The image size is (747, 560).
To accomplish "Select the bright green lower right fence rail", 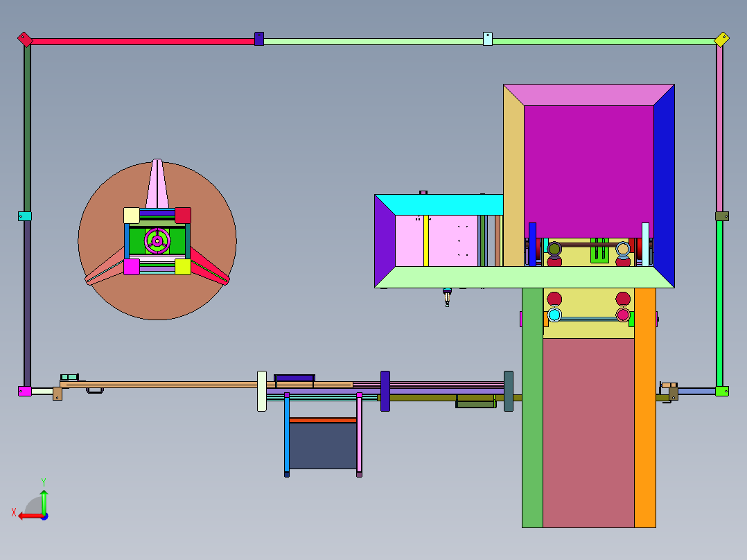I will click(719, 304).
